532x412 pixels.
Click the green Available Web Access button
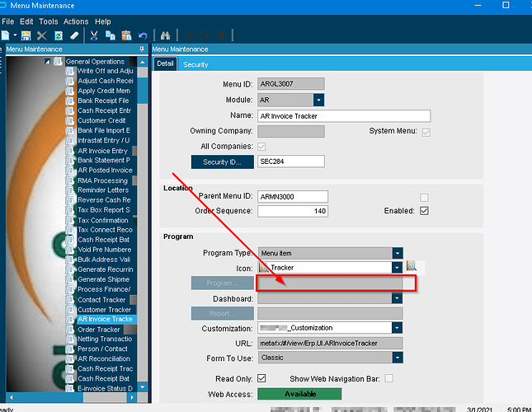click(x=299, y=394)
